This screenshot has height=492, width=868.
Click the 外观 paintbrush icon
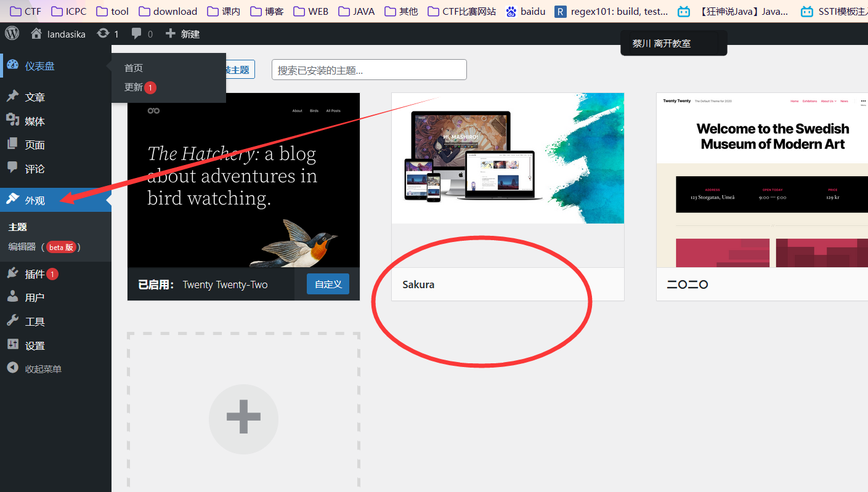(12, 200)
